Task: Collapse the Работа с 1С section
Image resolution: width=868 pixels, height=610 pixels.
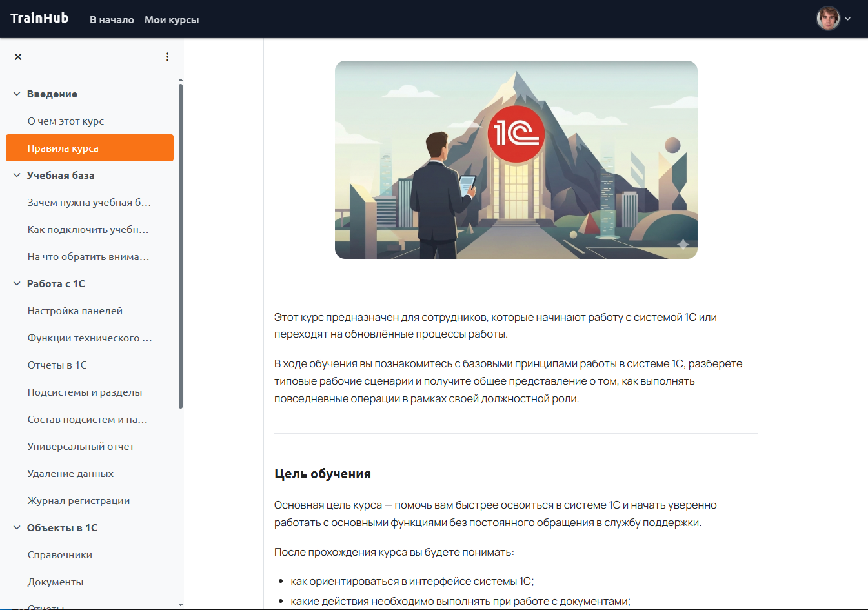Action: tap(17, 284)
